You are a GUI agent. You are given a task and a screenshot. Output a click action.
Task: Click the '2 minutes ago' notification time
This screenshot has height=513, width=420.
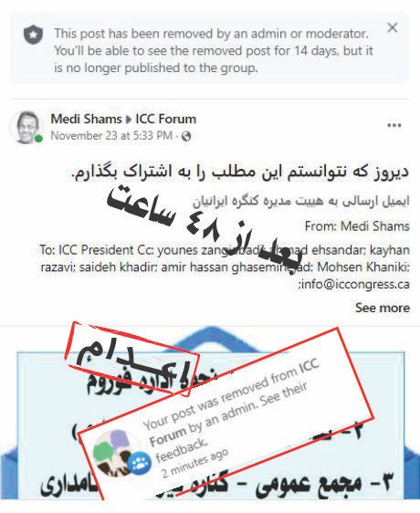195,464
